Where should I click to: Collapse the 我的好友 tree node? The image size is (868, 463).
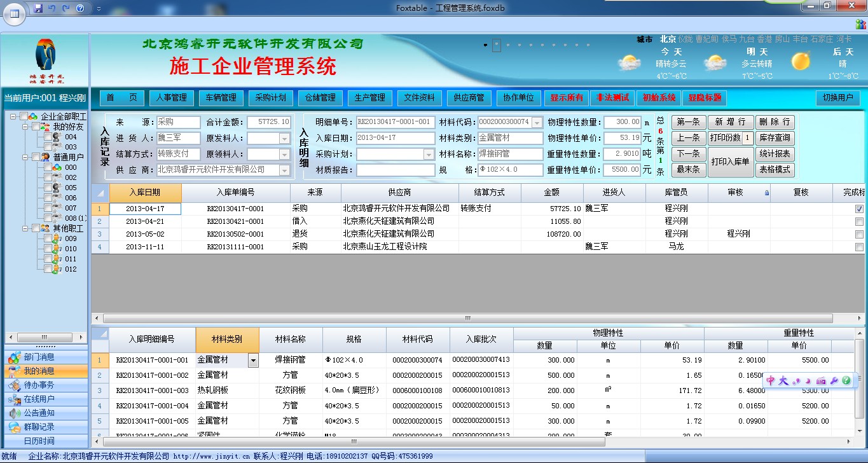(25, 127)
